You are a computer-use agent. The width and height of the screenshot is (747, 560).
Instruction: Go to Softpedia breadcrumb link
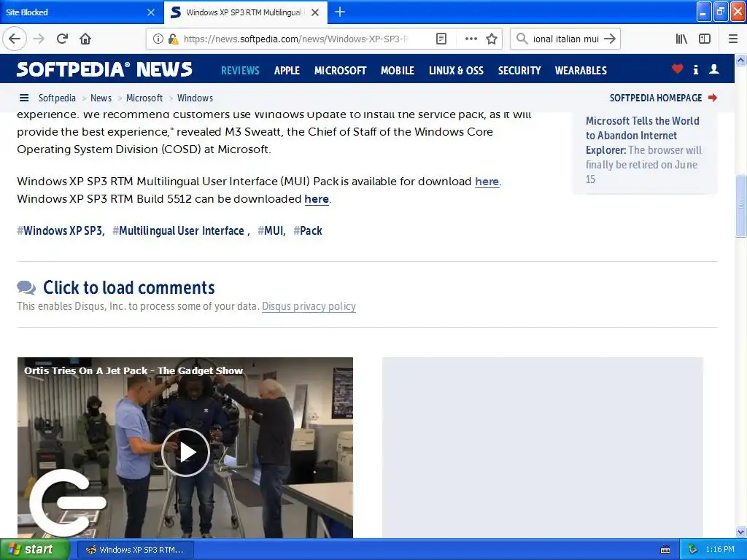(57, 98)
